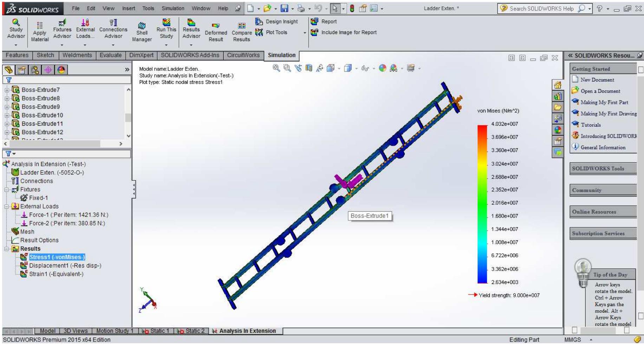
Task: Open Study Advisor dropdown arrow
Action: 16,45
